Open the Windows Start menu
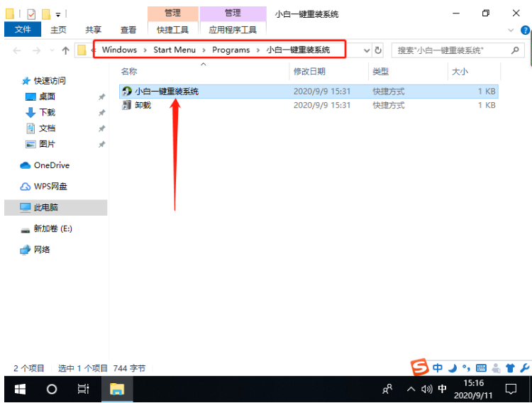The width and height of the screenshot is (532, 403). [20, 389]
